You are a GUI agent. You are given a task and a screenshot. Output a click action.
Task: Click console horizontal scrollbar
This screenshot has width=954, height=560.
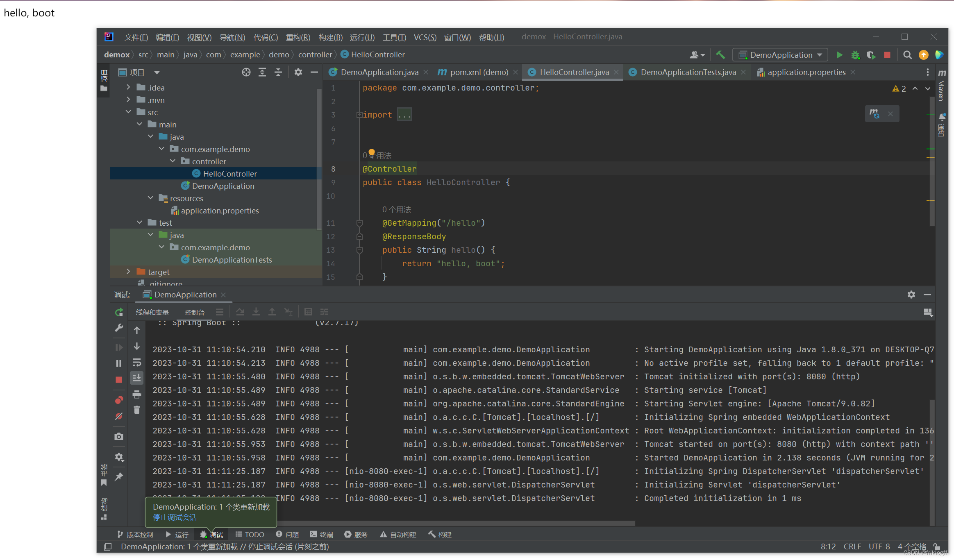455,523
